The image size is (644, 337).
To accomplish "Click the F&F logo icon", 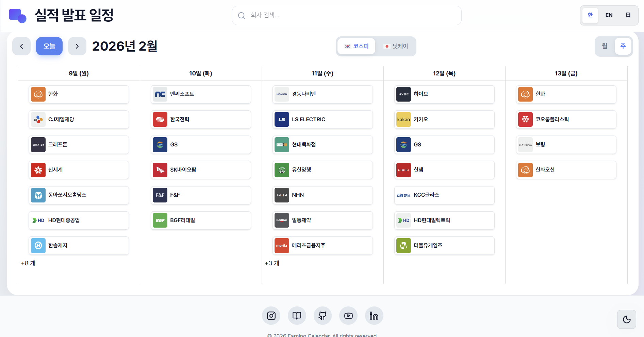I will (x=160, y=195).
